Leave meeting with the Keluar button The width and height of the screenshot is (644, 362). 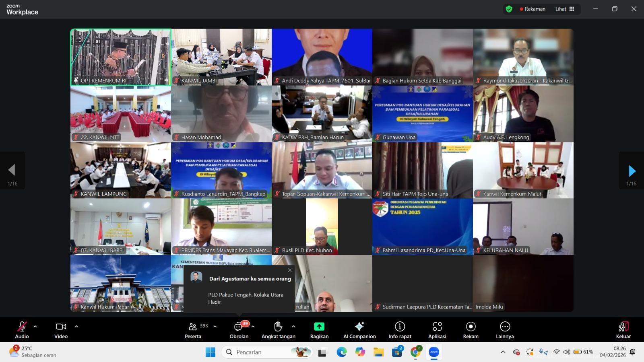pos(623,330)
